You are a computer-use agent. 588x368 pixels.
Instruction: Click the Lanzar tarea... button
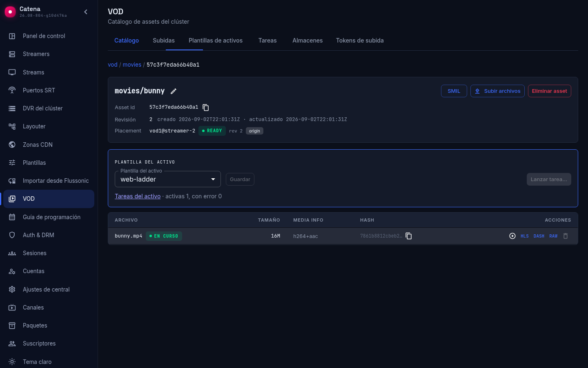pos(549,180)
